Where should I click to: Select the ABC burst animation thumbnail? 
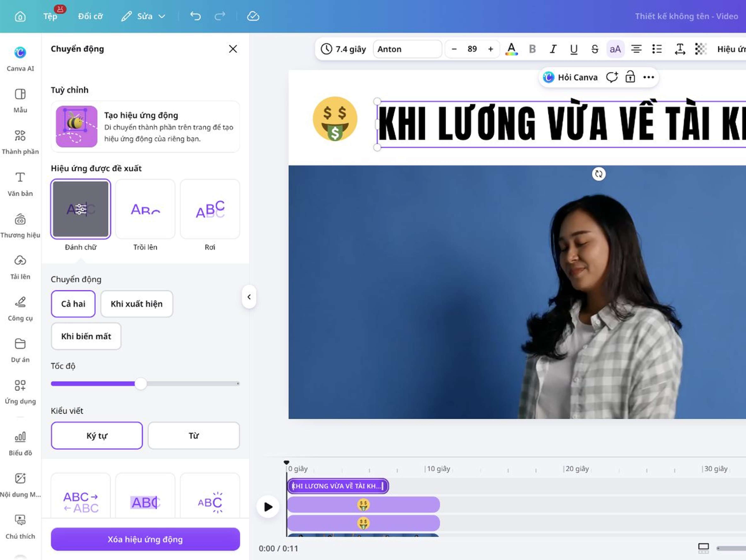point(210,496)
